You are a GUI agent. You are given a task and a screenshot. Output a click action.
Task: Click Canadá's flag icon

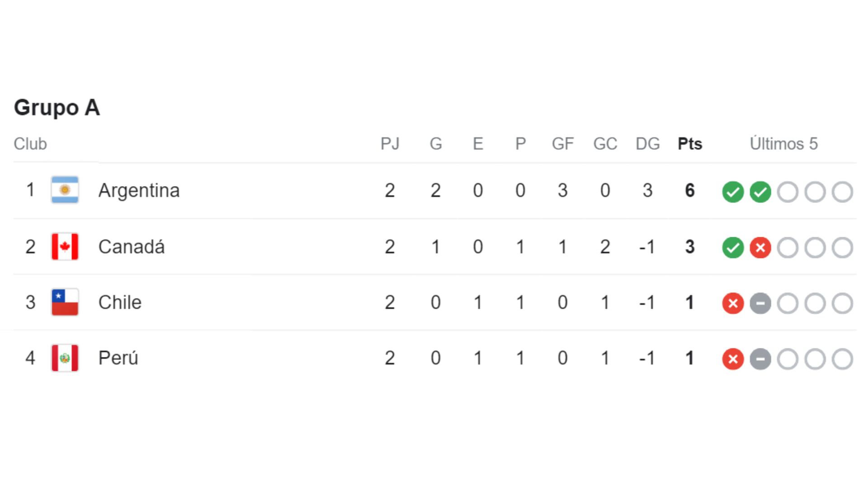click(x=65, y=247)
